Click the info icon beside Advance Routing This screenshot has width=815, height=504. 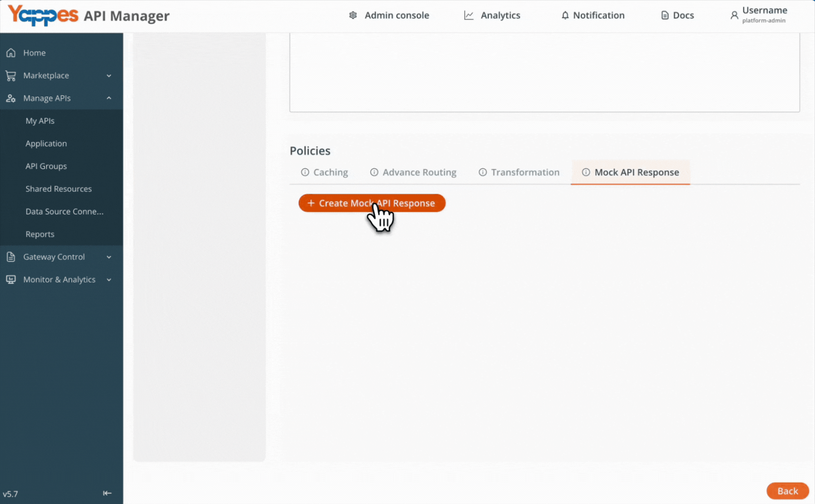coord(374,172)
